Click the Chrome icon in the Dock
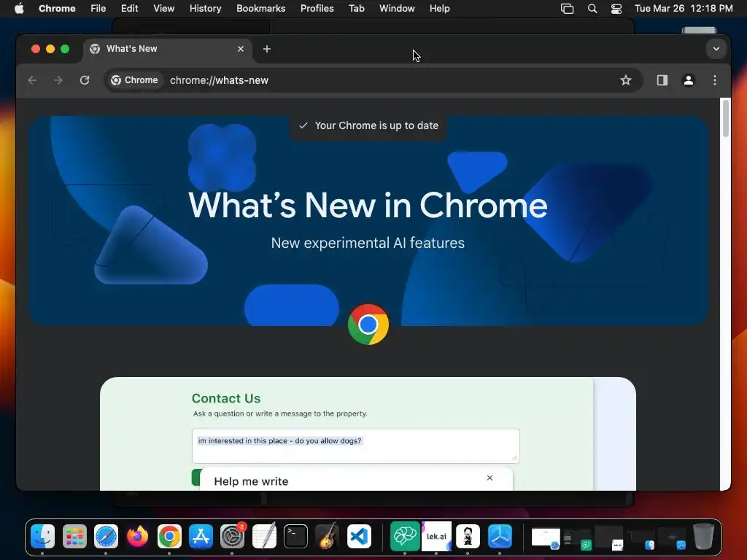Viewport: 747px width, 560px height. (169, 536)
